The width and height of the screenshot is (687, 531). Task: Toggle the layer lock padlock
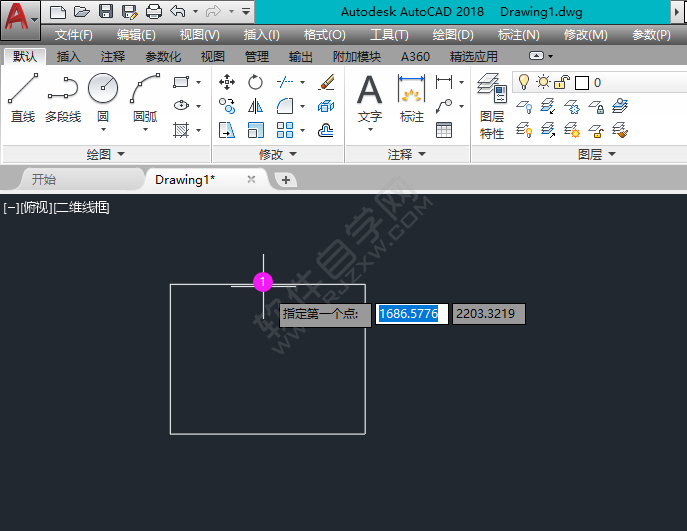562,82
